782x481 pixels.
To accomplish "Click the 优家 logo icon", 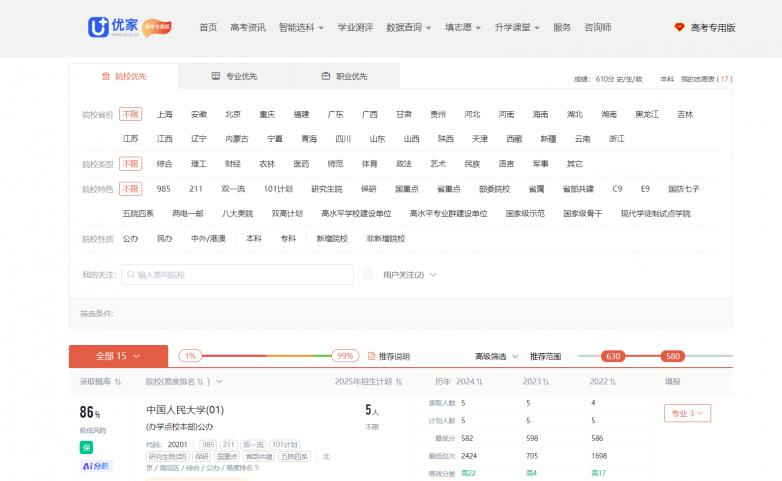I will (x=98, y=27).
